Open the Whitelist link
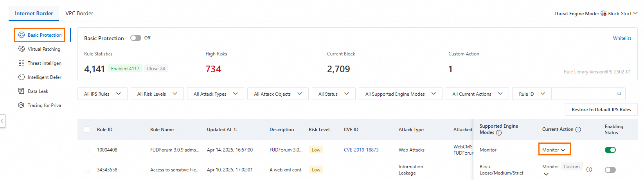The image size is (644, 180). click(x=622, y=38)
